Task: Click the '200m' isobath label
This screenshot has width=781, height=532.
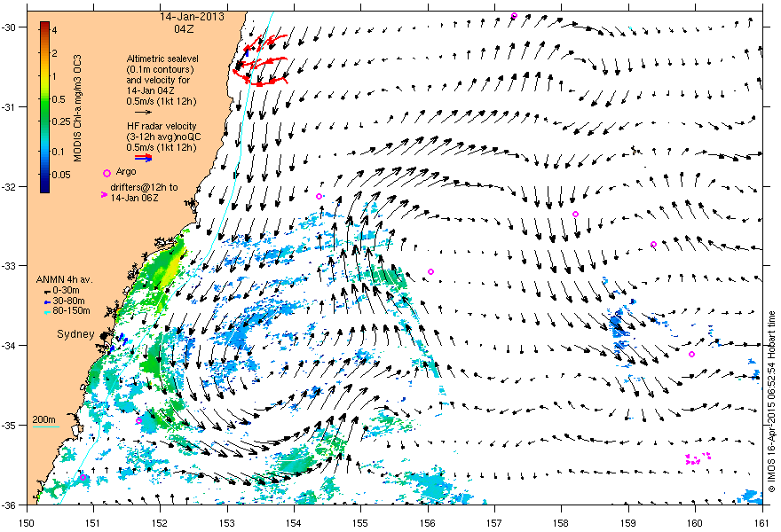Action: click(43, 420)
